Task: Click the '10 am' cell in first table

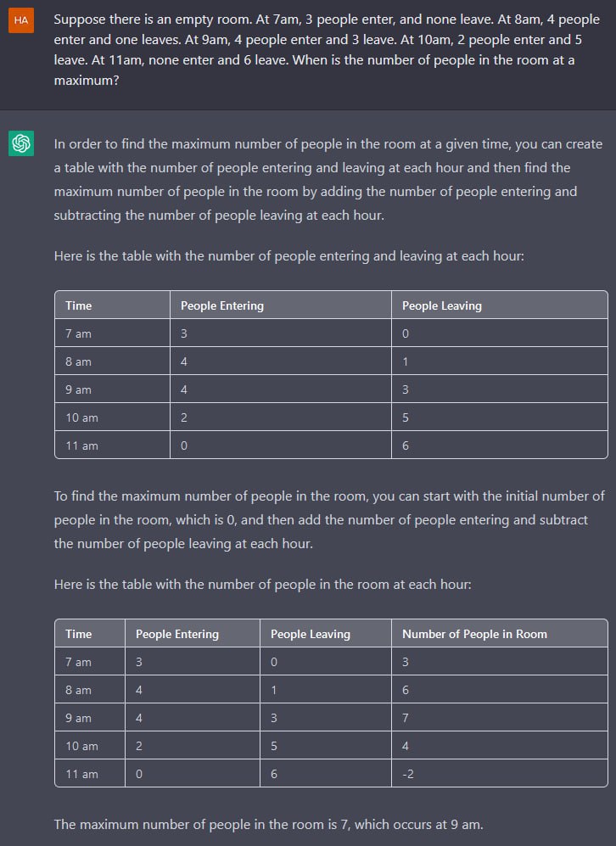Action: tap(112, 417)
